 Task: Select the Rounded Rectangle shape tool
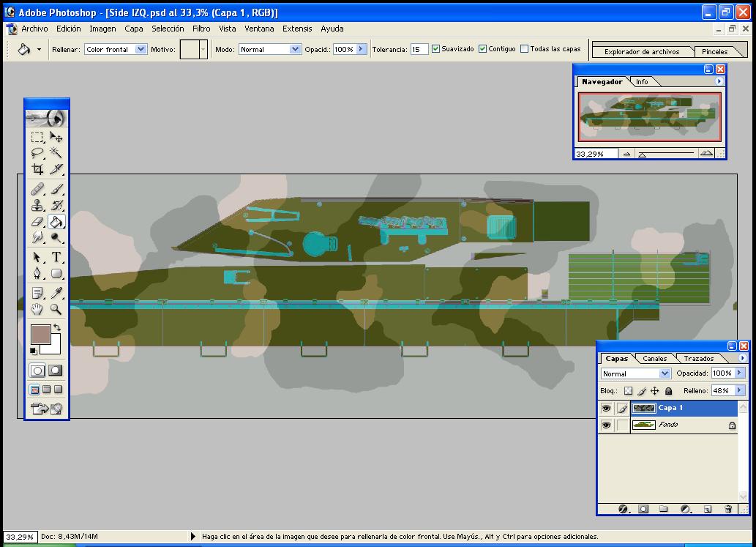56,274
